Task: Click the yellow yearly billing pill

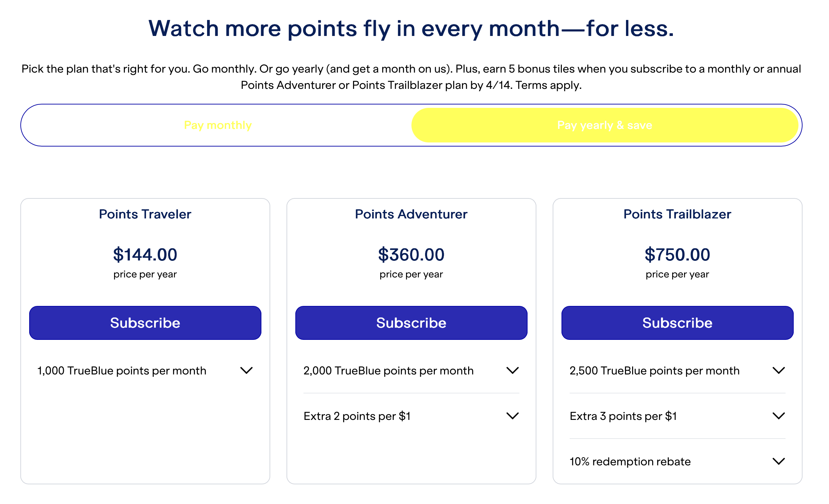Action: (605, 125)
